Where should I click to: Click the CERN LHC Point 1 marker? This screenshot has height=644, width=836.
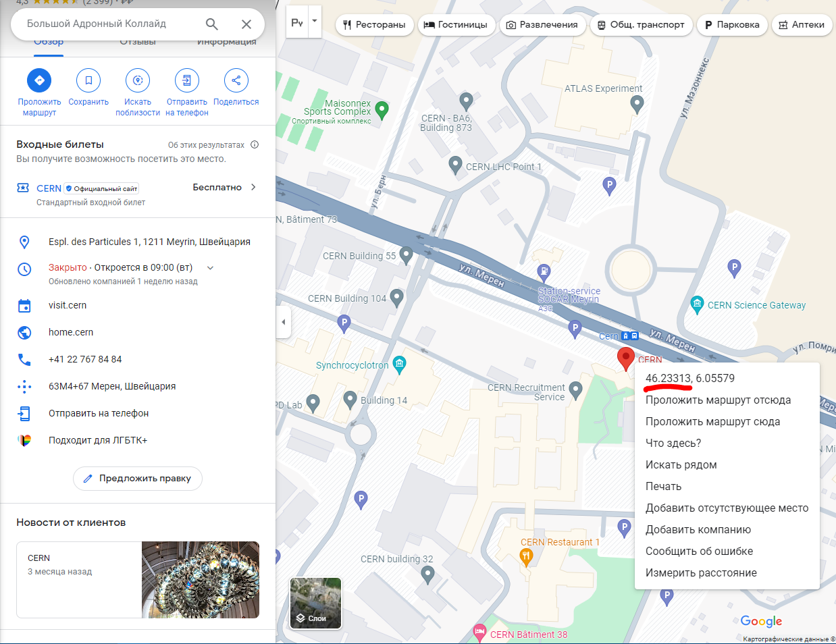click(x=456, y=165)
